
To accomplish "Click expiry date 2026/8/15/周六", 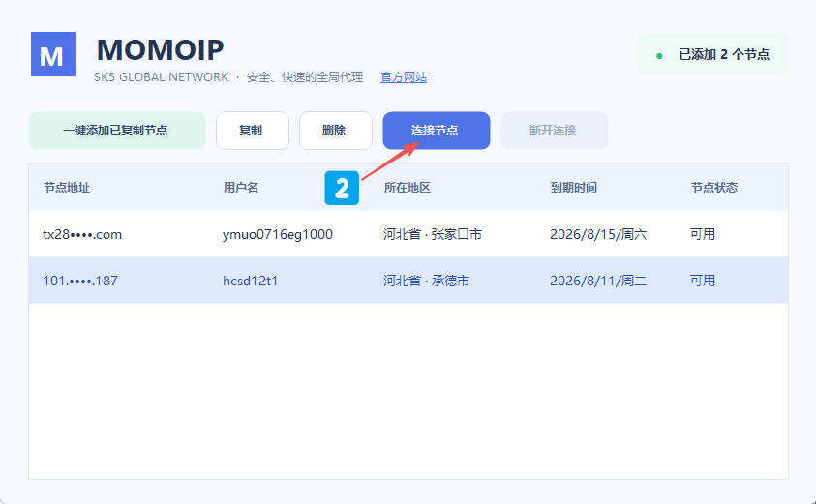I will click(598, 234).
